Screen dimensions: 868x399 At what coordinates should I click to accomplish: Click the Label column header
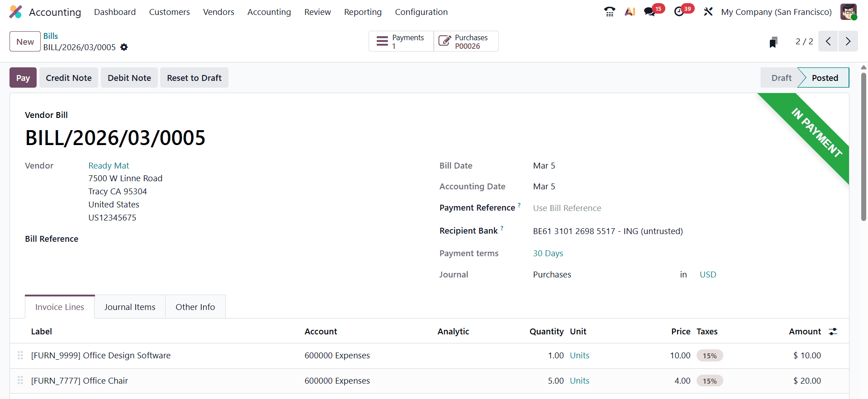click(42, 331)
